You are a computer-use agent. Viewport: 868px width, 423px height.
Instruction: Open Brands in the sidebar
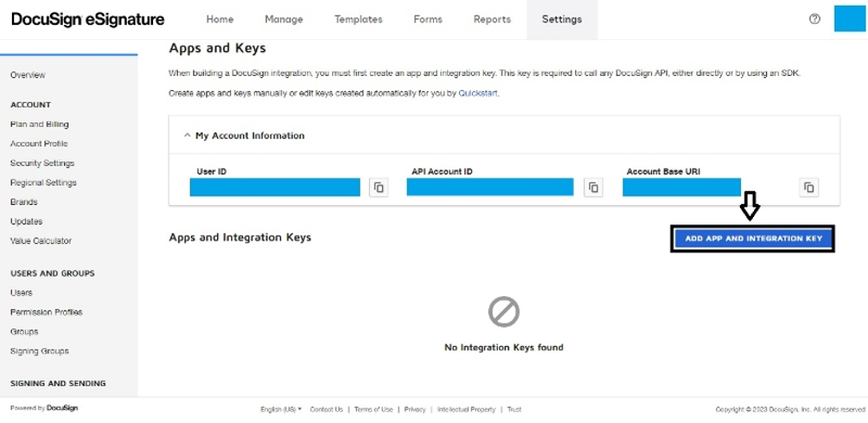24,202
